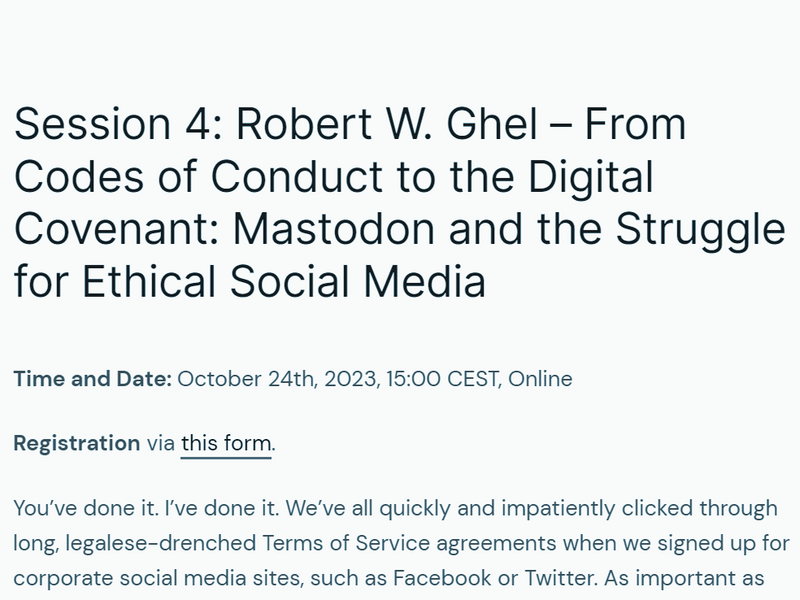Open the "this form" registration link
This screenshot has height=600, width=800.
226,443
